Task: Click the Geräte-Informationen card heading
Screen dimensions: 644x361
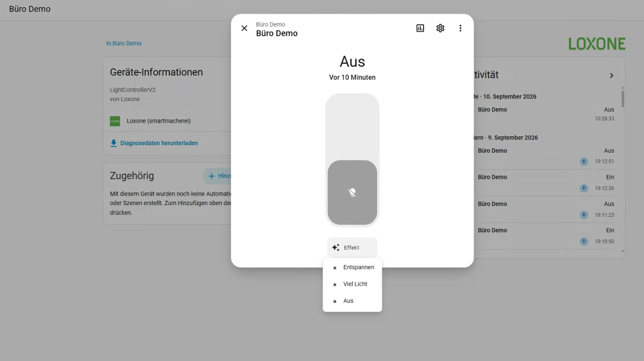Action: click(x=156, y=72)
